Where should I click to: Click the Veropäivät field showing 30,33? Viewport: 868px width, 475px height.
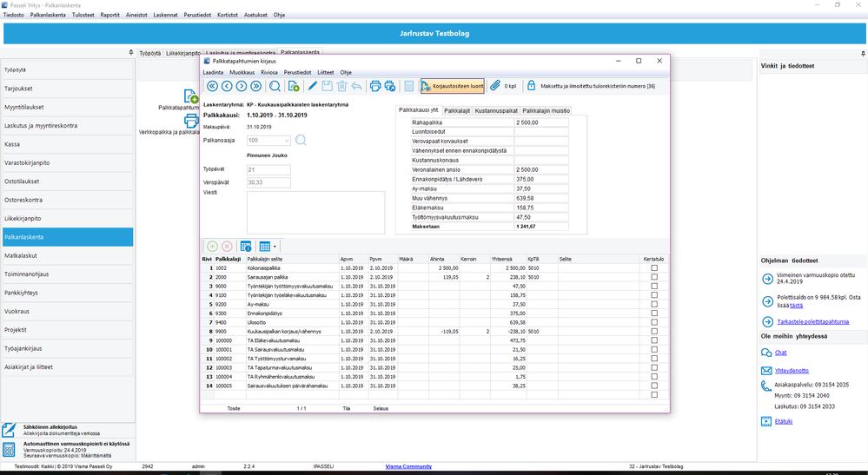point(268,182)
